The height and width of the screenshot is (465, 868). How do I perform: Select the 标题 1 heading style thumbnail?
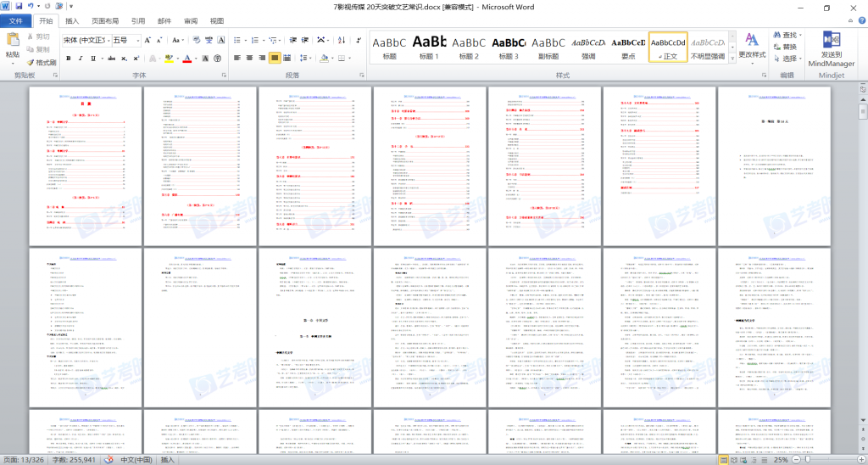(429, 47)
